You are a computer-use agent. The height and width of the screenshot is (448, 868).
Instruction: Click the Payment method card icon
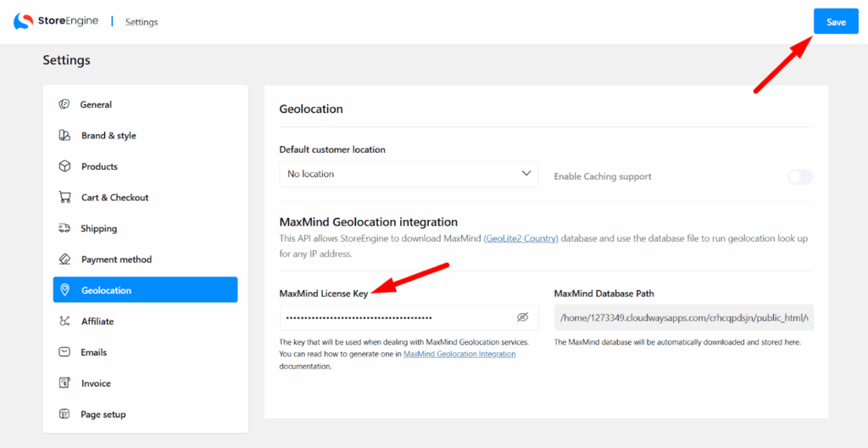click(x=64, y=260)
